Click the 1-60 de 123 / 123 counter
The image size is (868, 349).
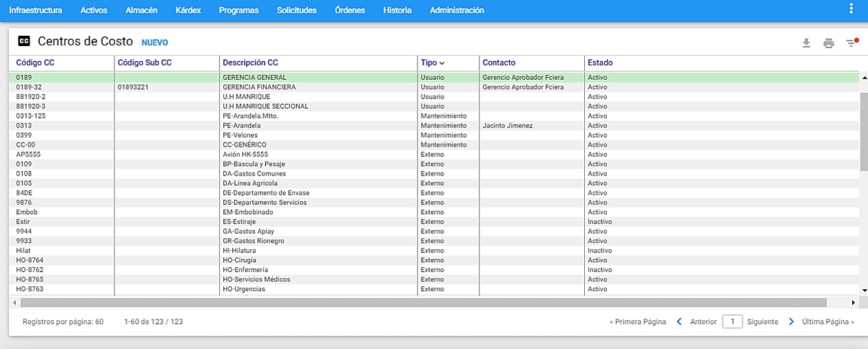[154, 321]
